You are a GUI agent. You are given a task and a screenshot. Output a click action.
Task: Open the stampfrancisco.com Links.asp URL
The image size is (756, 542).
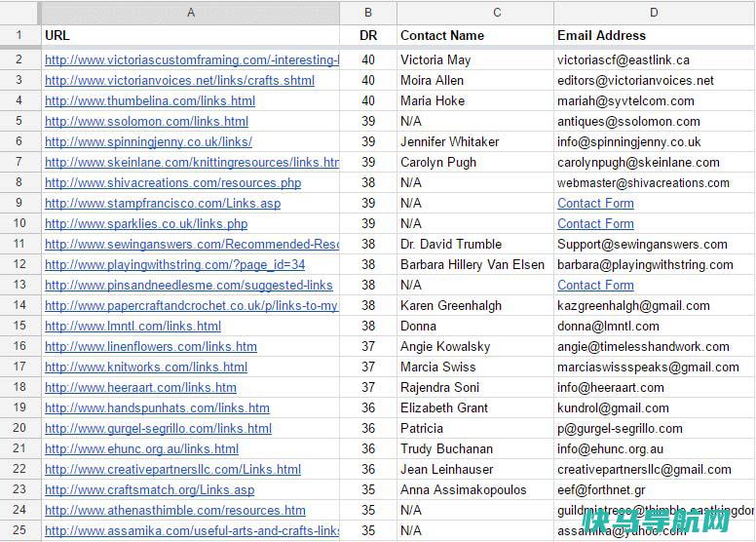[x=163, y=203]
